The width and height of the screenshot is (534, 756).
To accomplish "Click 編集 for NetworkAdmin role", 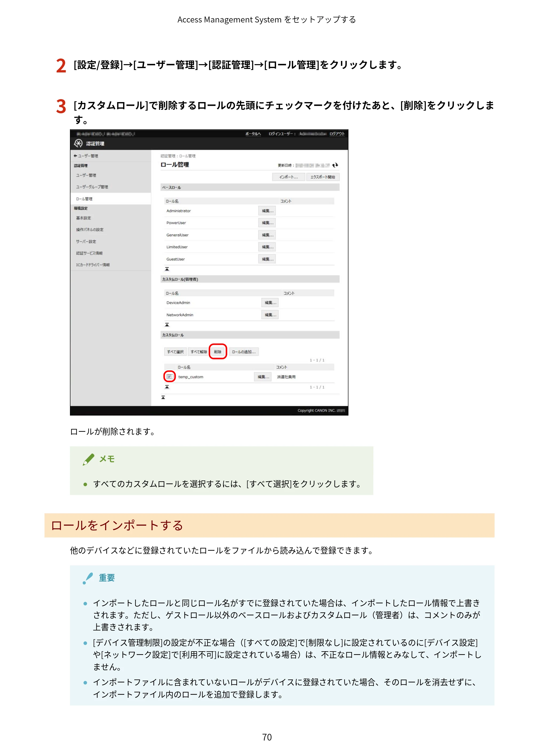I will click(270, 315).
